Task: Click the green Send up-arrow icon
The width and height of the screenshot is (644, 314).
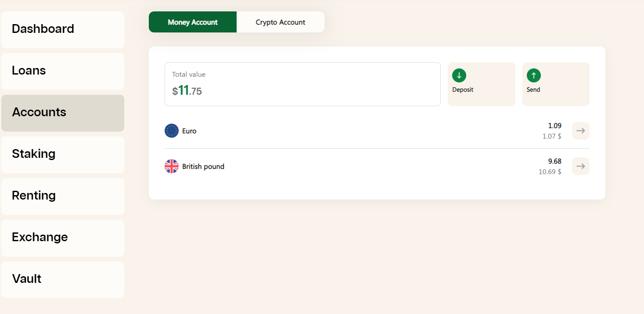Action: pos(534,75)
